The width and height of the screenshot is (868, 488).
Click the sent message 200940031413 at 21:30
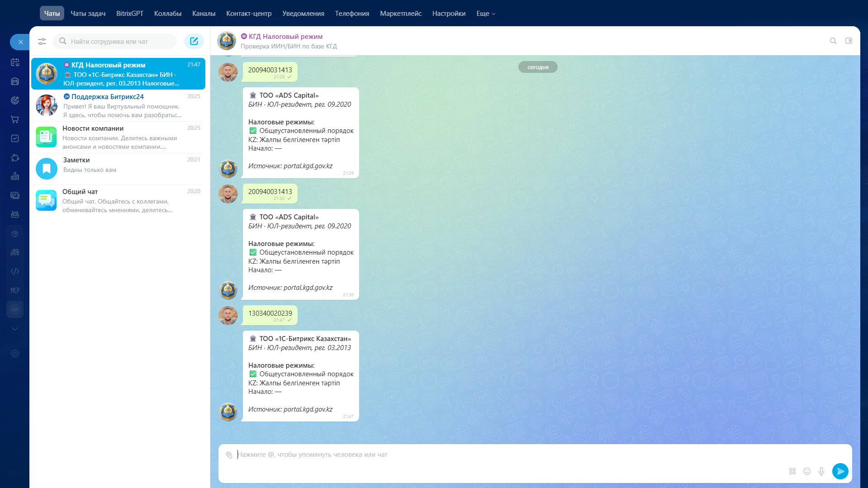pyautogui.click(x=270, y=194)
